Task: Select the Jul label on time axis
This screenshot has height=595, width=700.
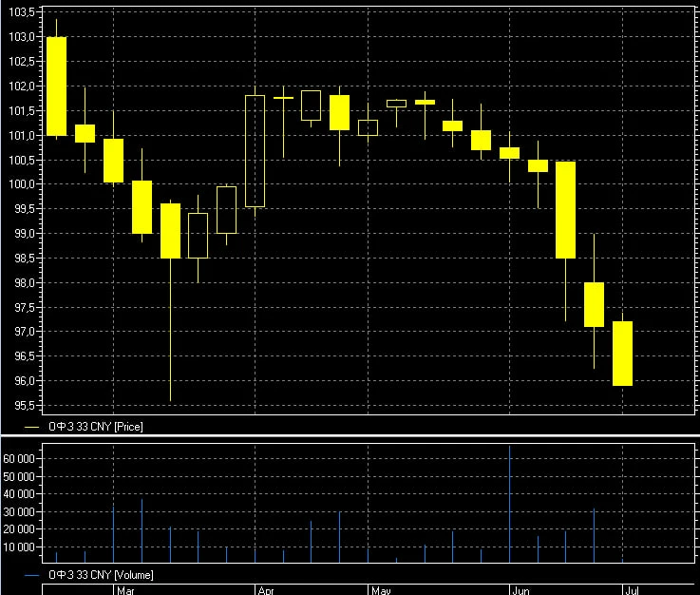Action: click(632, 590)
